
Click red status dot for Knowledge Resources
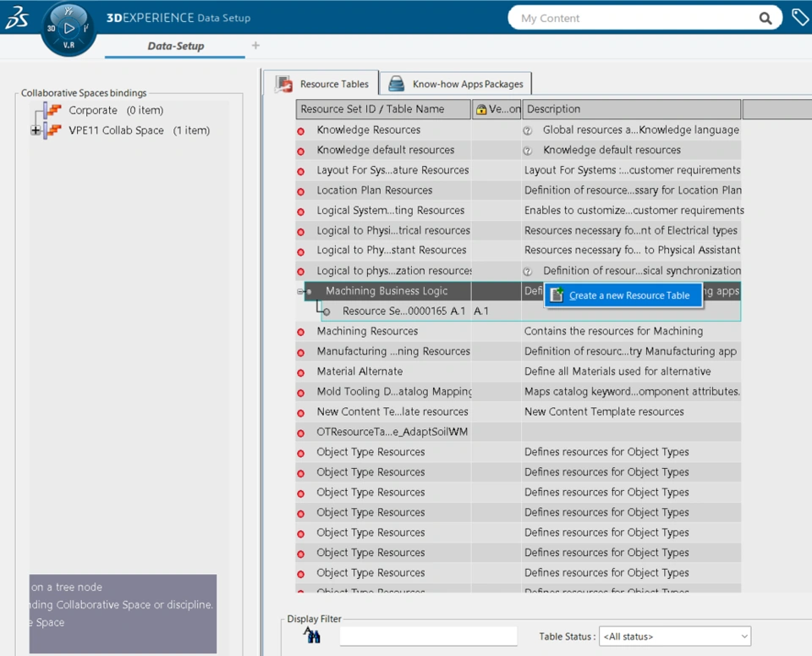click(301, 131)
